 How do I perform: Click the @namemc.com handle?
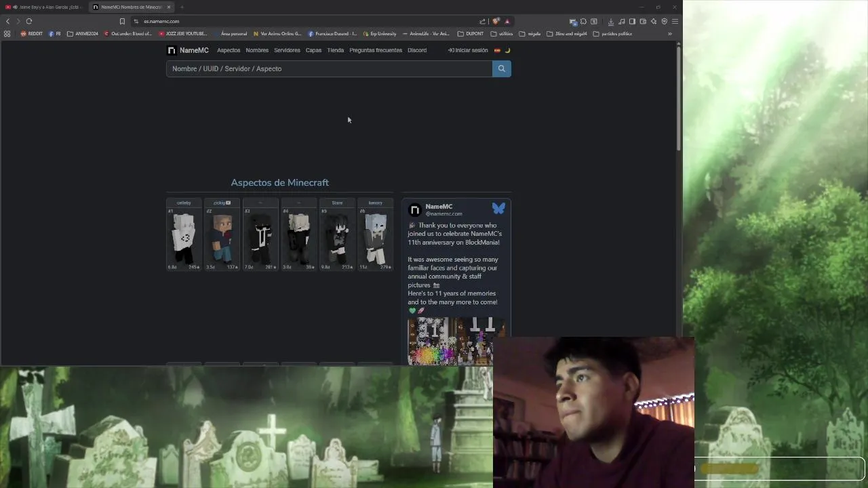point(443,214)
